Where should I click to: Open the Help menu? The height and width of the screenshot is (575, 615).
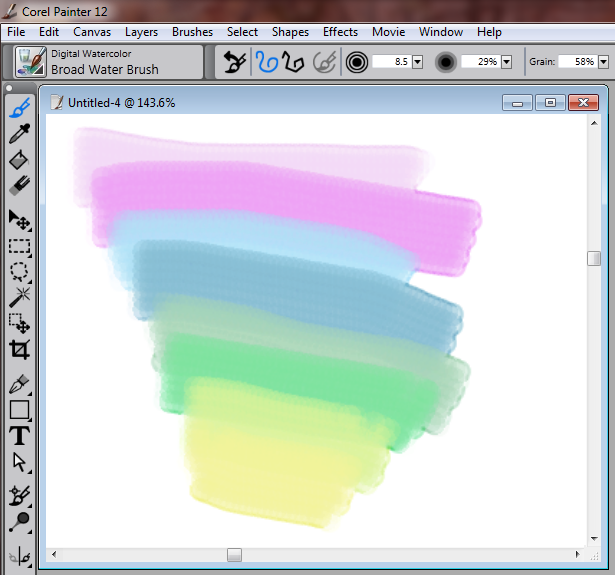pos(489,32)
